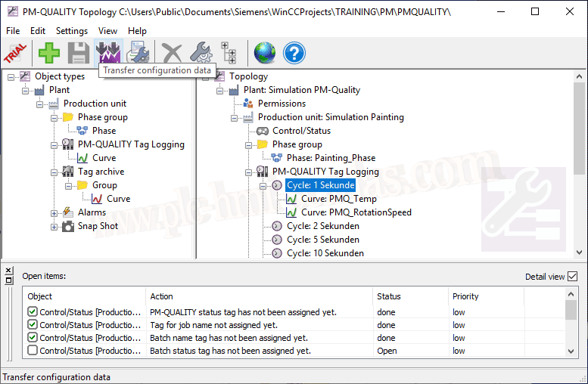Open the Settings menu
The height and width of the screenshot is (384, 588).
tap(72, 31)
